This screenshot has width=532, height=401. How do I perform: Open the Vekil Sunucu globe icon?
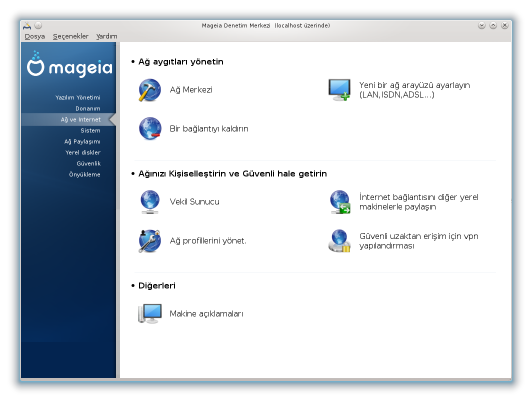pos(150,202)
